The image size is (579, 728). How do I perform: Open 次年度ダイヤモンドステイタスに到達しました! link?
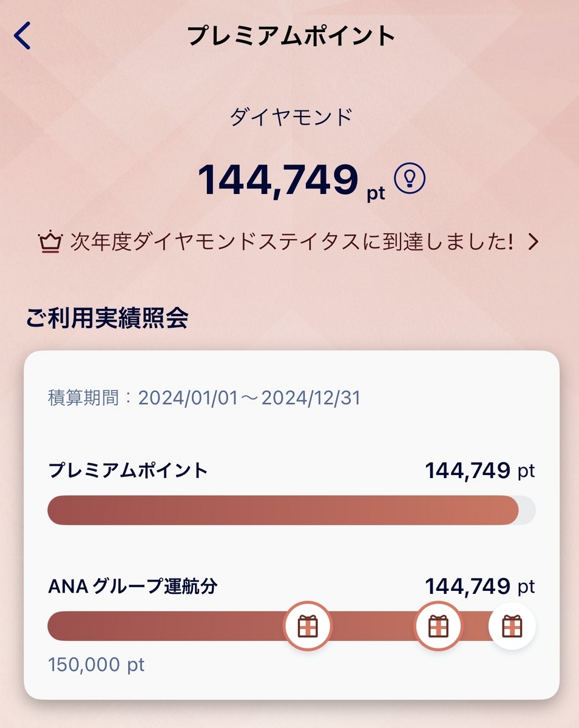289,243
